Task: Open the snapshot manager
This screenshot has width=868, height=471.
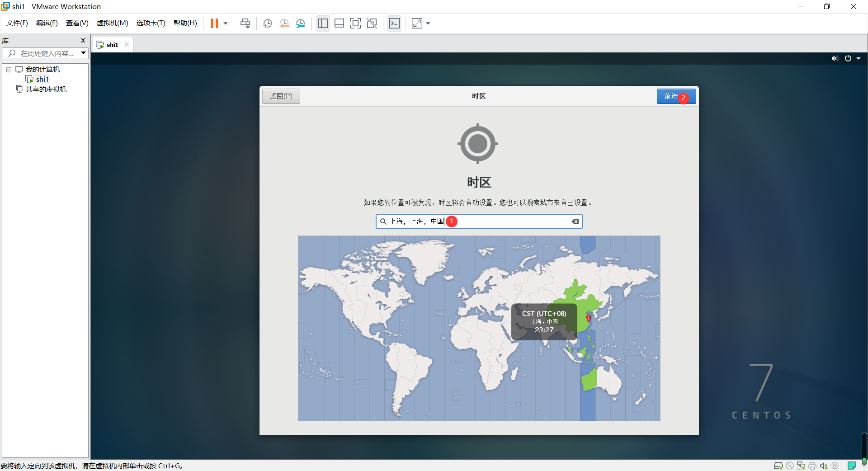Action: (x=301, y=23)
